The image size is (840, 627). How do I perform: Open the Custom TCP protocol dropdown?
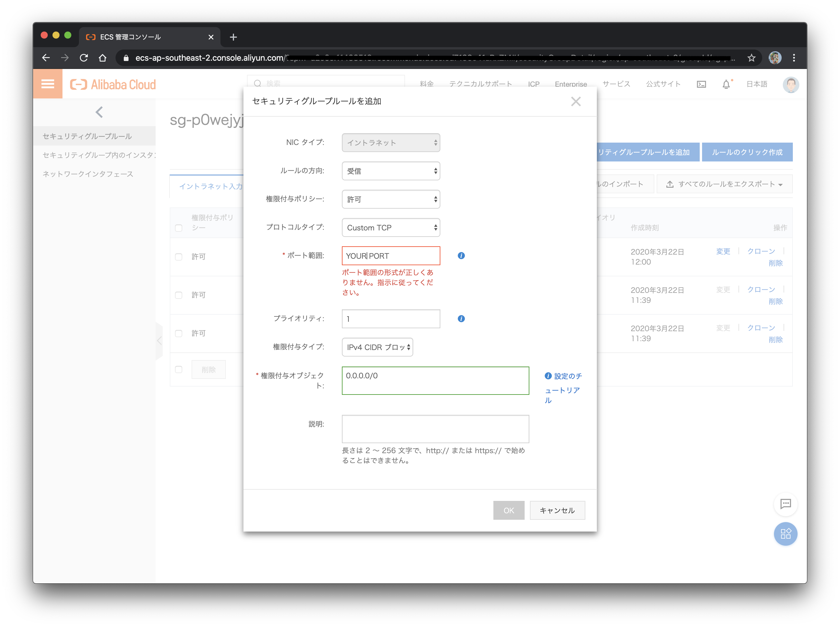pos(391,227)
